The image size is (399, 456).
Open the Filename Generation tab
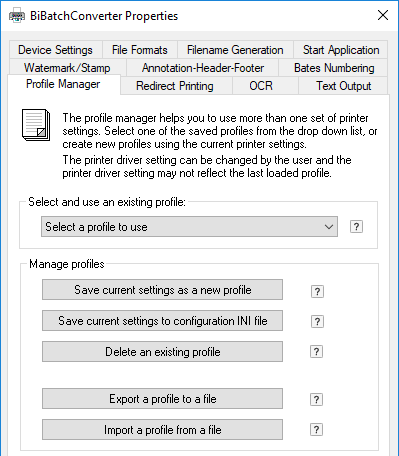tap(235, 50)
